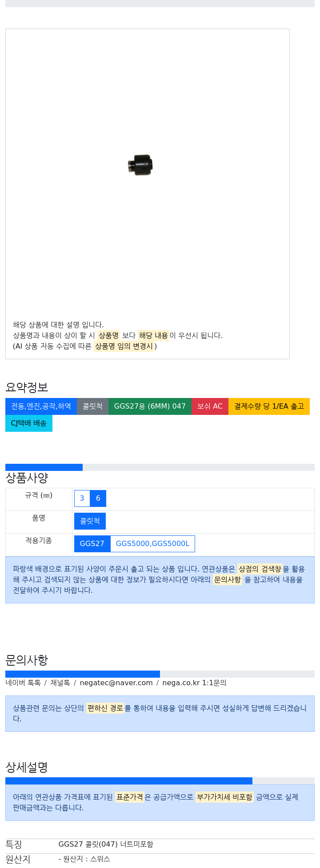Click the yellow 결제수량 당 1/EA 출고 tag
Image resolution: width=320 pixels, height=868 pixels.
(269, 406)
